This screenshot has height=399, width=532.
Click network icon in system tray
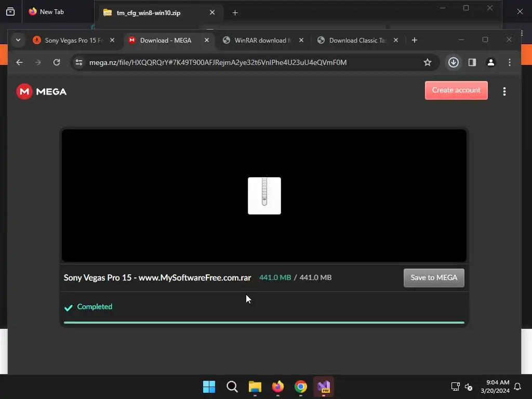[x=455, y=387]
